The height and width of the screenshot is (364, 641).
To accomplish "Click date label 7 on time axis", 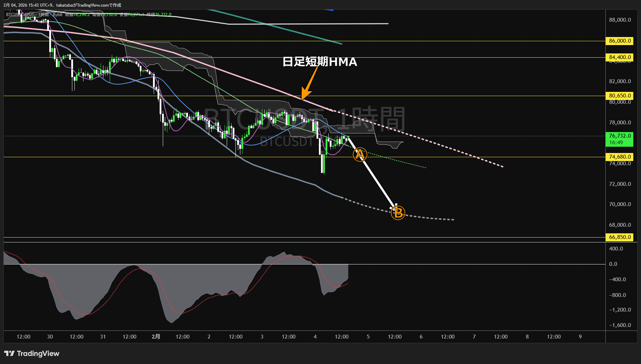I will (474, 337).
